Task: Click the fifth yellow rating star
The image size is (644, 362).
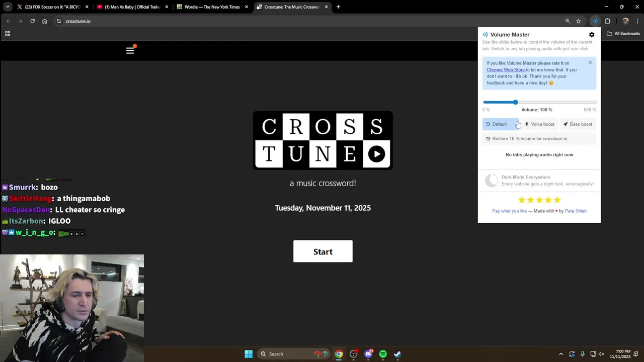Action: pyautogui.click(x=557, y=200)
